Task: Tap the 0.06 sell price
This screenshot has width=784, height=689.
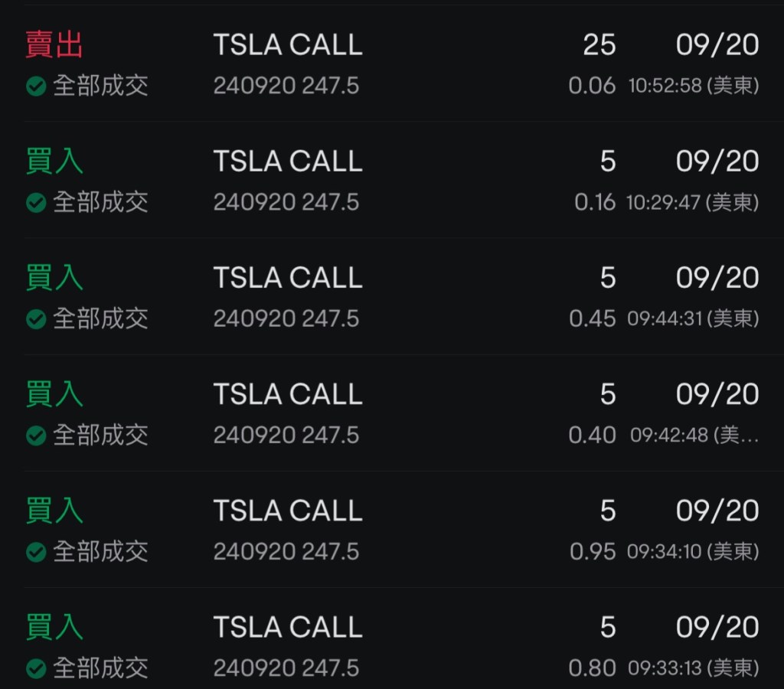Action: pos(592,86)
